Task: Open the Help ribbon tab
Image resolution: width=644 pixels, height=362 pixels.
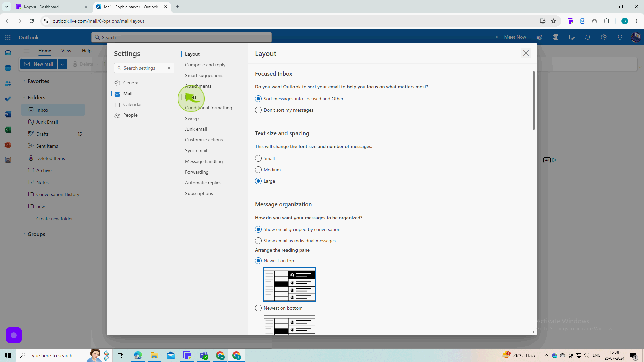Action: (x=87, y=51)
